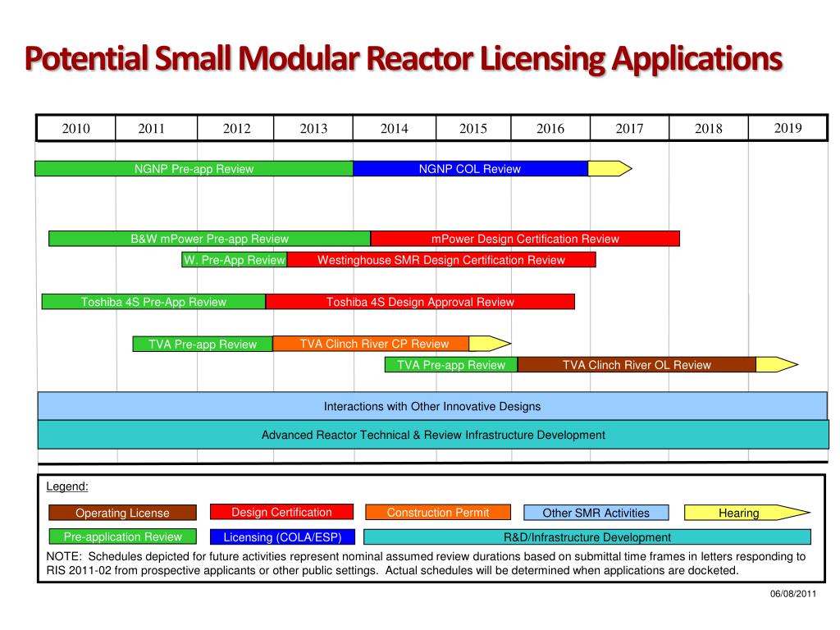Image resolution: width=840 pixels, height=630 pixels.
Task: Select the 2012 year header cell
Action: click(x=235, y=128)
